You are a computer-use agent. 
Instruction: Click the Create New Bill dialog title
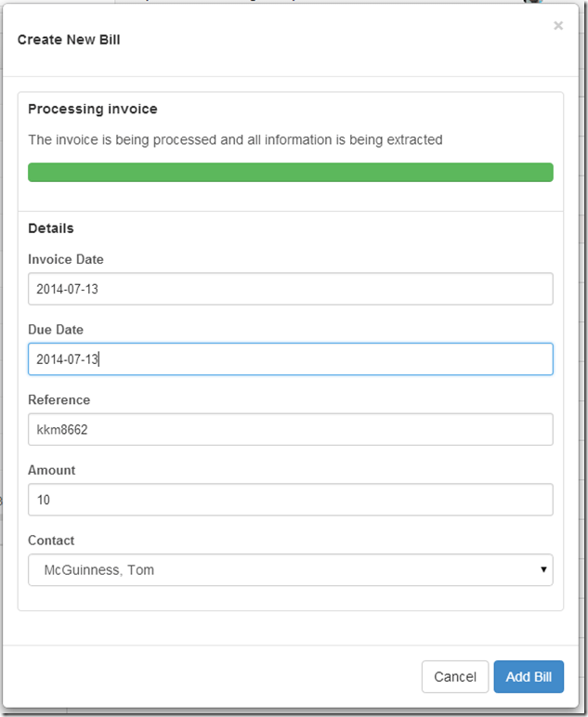click(x=69, y=40)
